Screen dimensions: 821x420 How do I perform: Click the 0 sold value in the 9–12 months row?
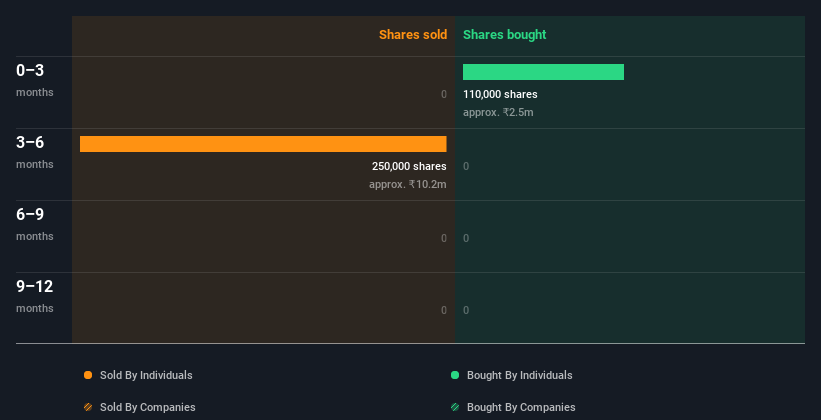(x=443, y=310)
